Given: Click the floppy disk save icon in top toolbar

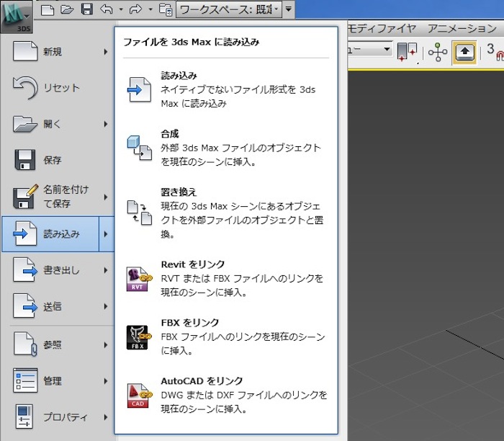Looking at the screenshot, I should click(87, 9).
